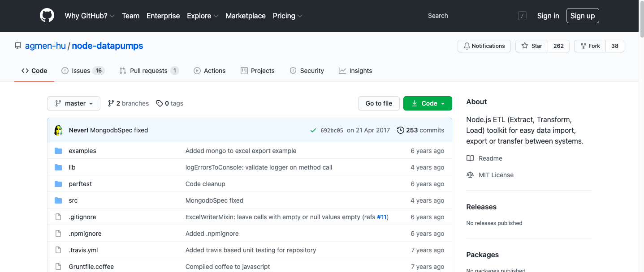Click the Go to file button

point(379,103)
